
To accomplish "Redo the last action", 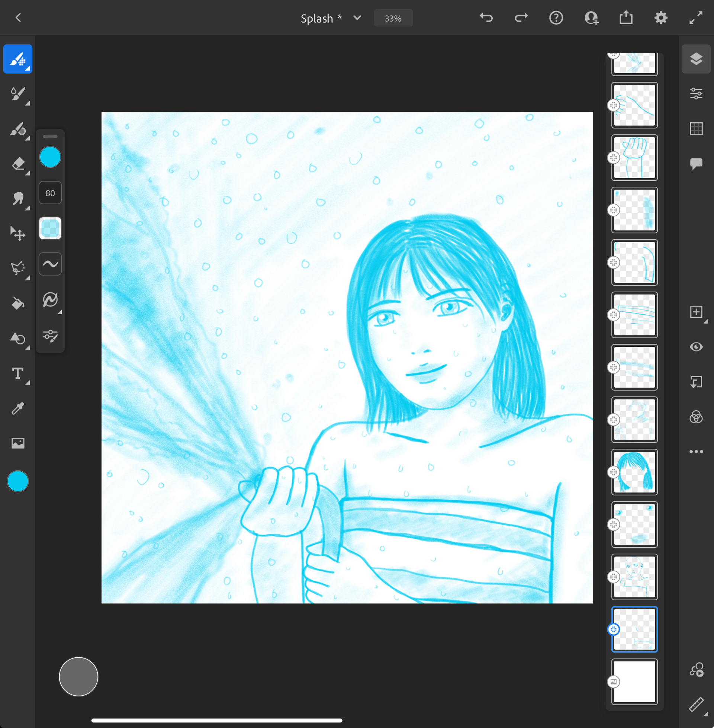I will [x=521, y=17].
